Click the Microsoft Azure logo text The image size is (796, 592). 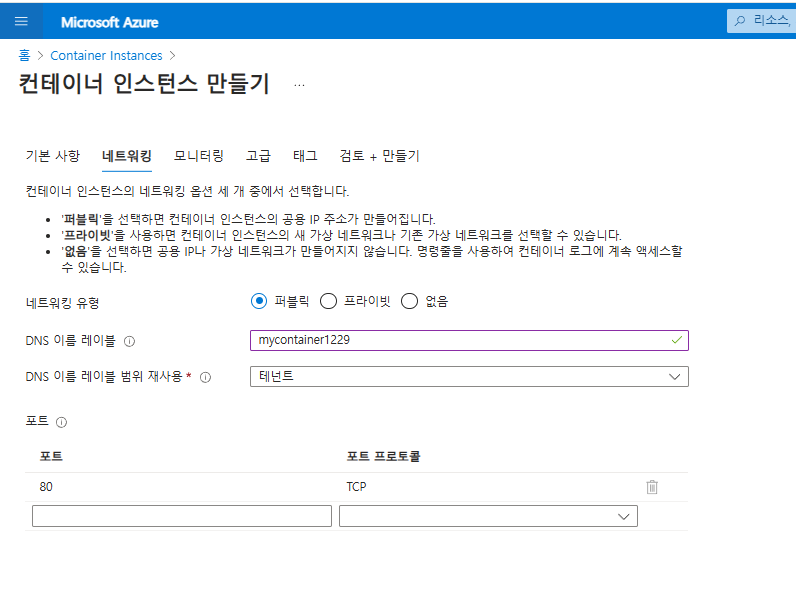[110, 22]
